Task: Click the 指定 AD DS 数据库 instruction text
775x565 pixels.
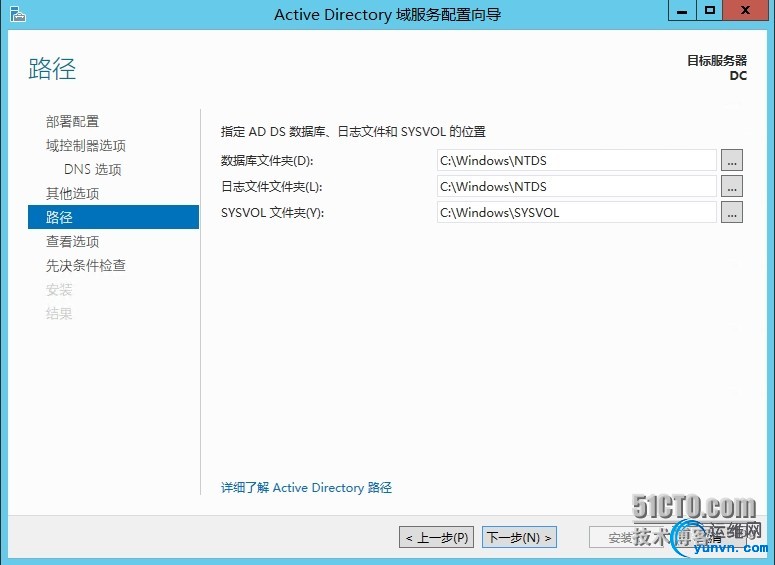Action: pyautogui.click(x=353, y=131)
